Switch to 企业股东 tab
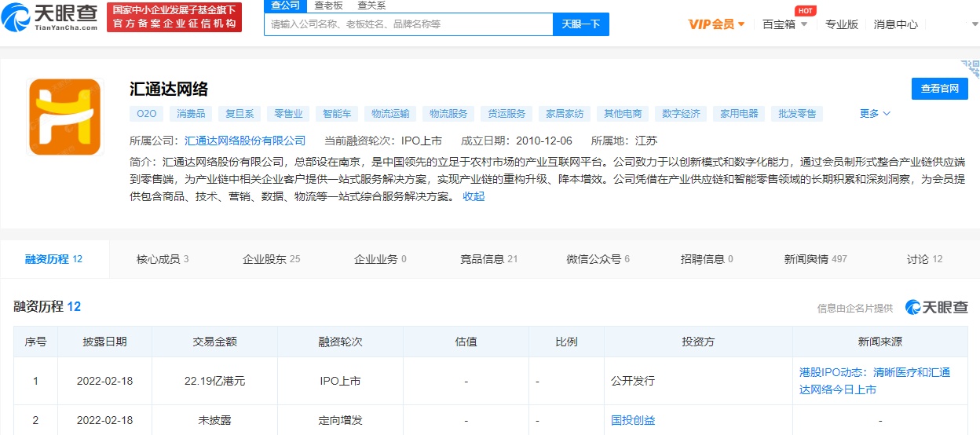The image size is (980, 435). (272, 259)
